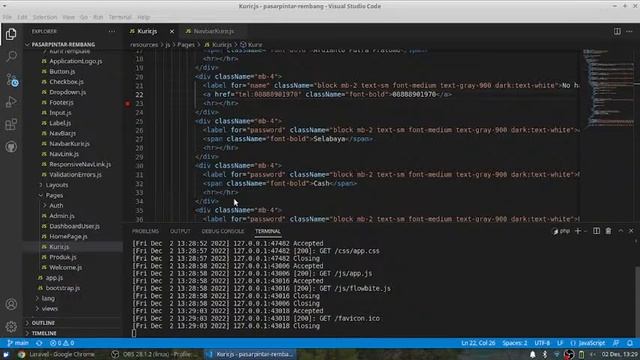640x360 pixels.
Task: Click the code minimap overview
Action: pos(608,88)
